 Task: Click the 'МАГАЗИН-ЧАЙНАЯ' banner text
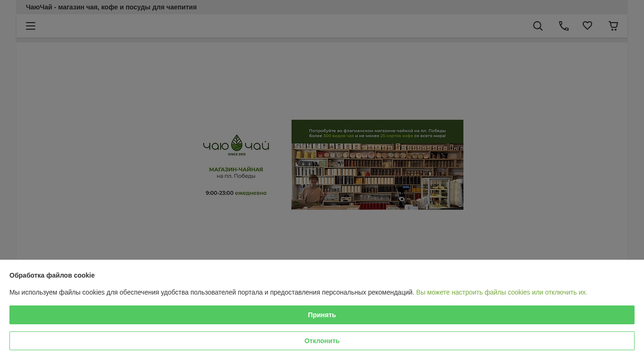[236, 169]
